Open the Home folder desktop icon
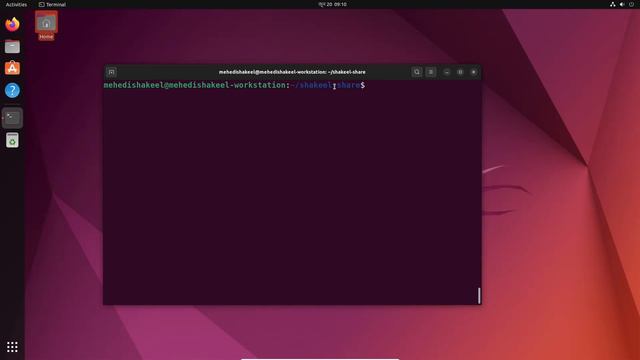The height and width of the screenshot is (360, 640). click(46, 26)
